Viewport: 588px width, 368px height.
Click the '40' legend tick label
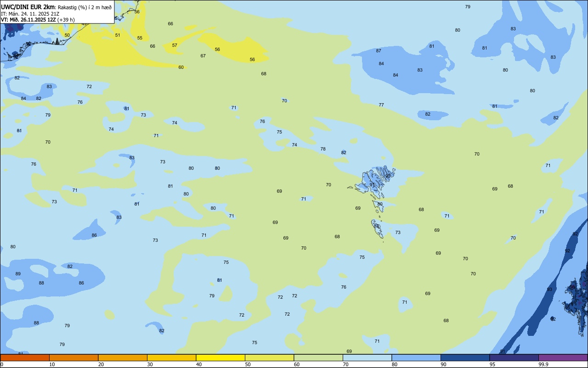pyautogui.click(x=199, y=364)
